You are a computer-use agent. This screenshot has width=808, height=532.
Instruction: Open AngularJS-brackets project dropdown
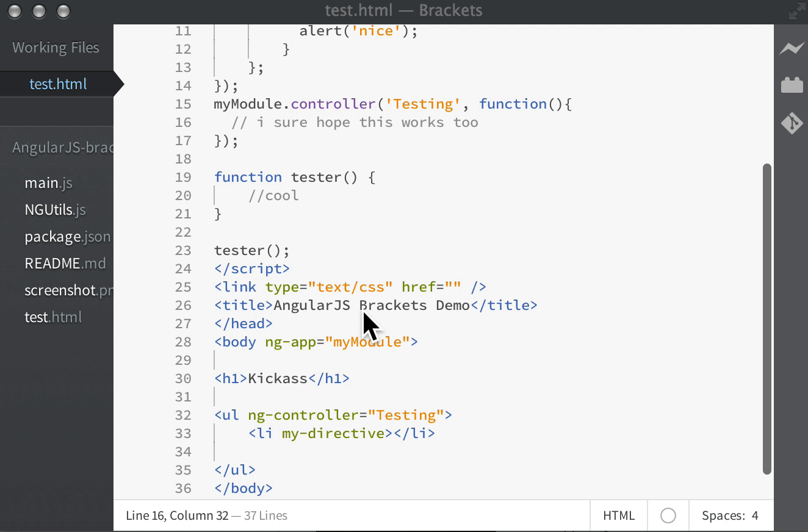62,148
